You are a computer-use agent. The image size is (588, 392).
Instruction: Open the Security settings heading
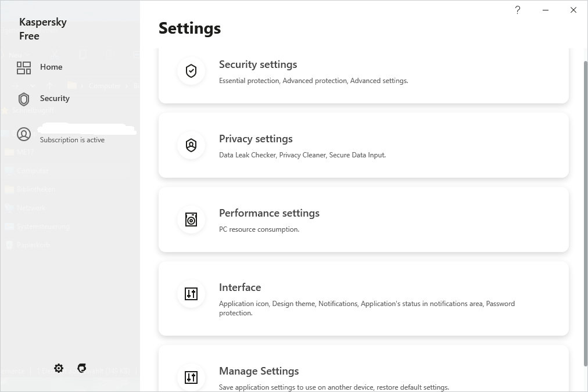tap(258, 64)
